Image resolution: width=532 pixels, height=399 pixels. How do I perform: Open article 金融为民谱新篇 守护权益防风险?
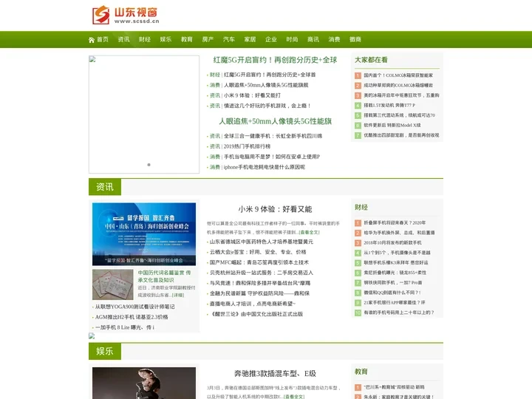[259, 293]
